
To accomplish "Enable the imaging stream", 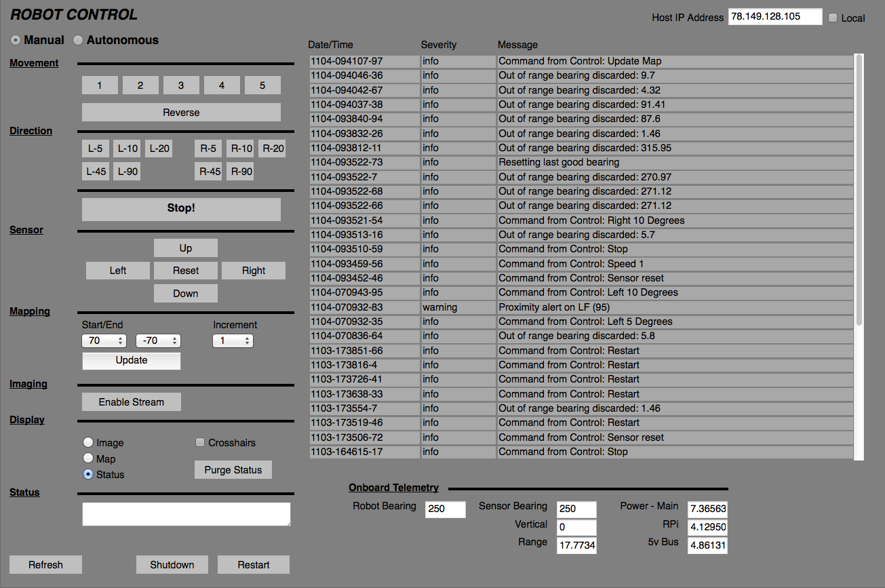I will [131, 401].
